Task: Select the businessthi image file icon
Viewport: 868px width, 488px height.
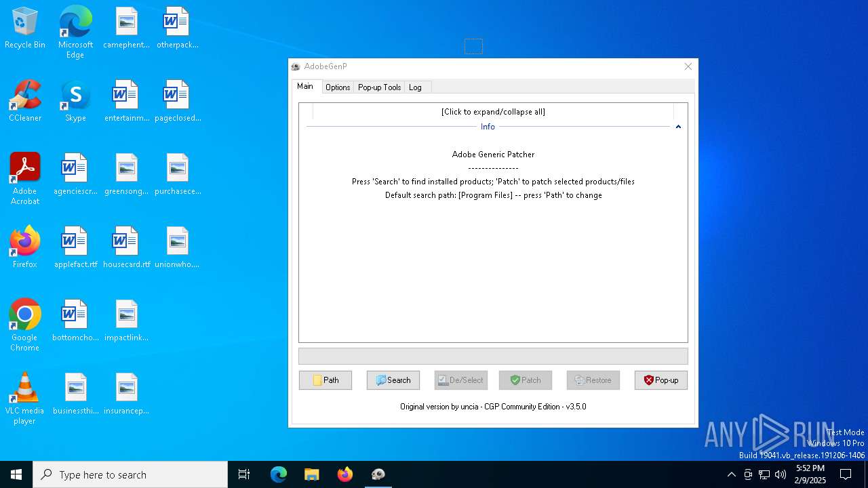Action: pyautogui.click(x=75, y=394)
